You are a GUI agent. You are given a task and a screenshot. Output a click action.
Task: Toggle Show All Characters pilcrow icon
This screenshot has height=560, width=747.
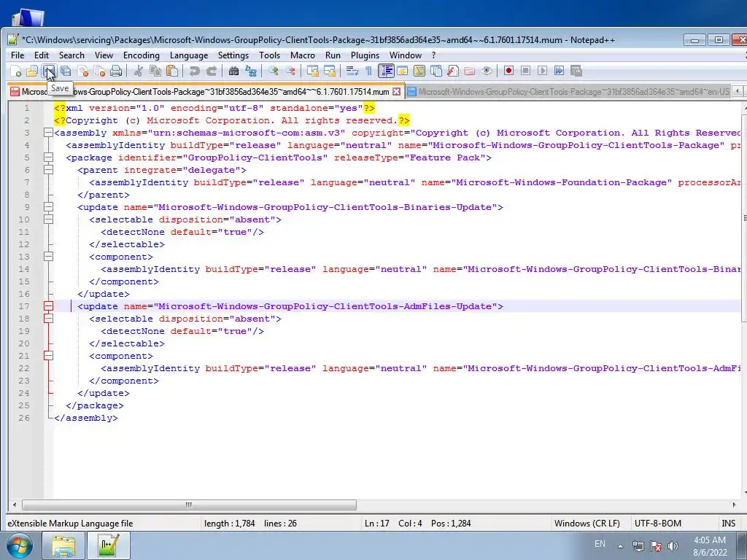[x=368, y=71]
